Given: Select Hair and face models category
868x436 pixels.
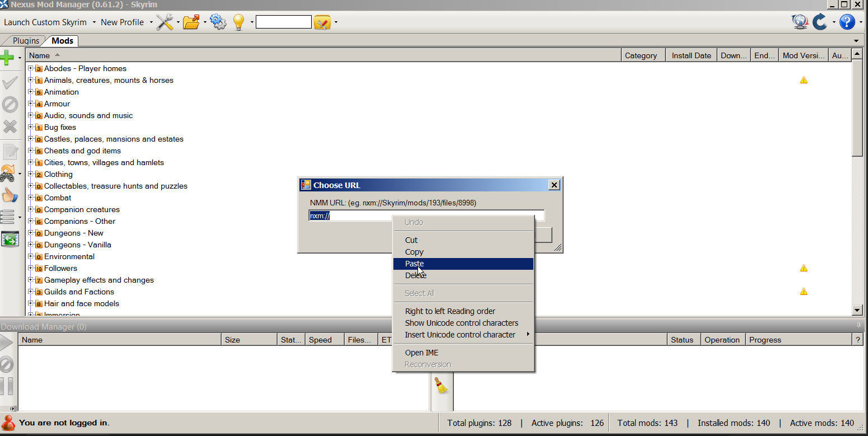Looking at the screenshot, I should (x=82, y=303).
